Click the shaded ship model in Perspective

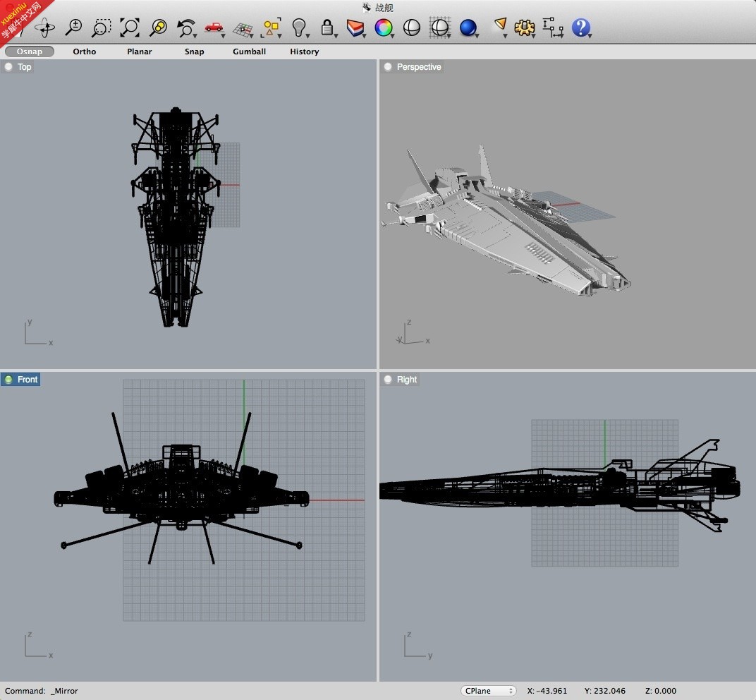point(506,222)
